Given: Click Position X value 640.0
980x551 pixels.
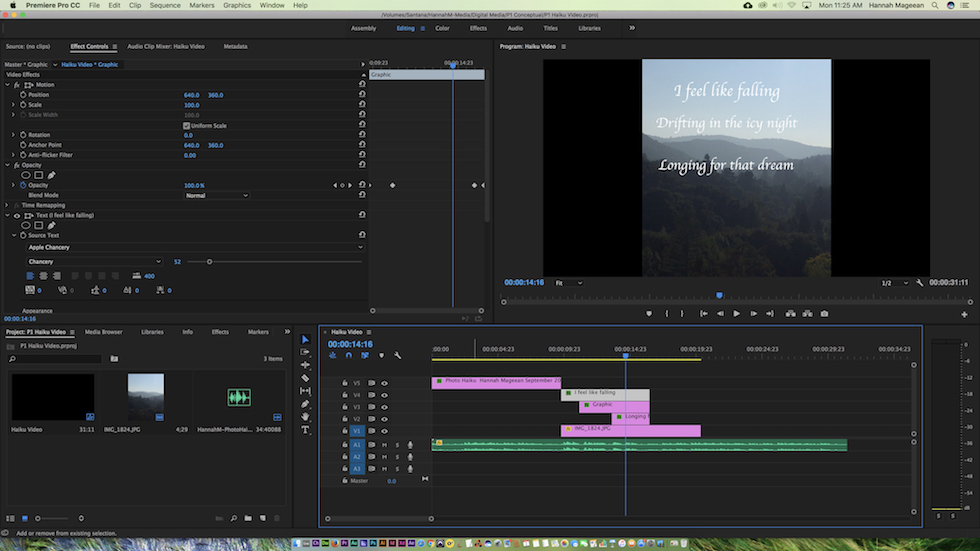Looking at the screenshot, I should pos(191,95).
